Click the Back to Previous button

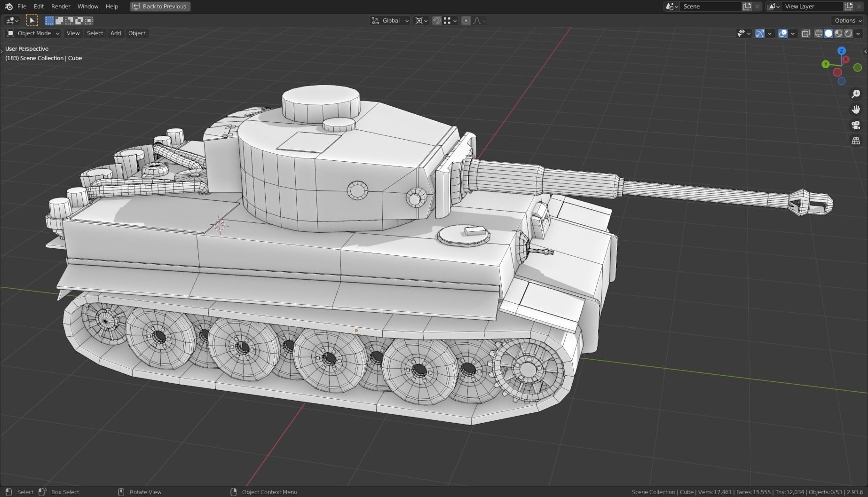coord(160,6)
